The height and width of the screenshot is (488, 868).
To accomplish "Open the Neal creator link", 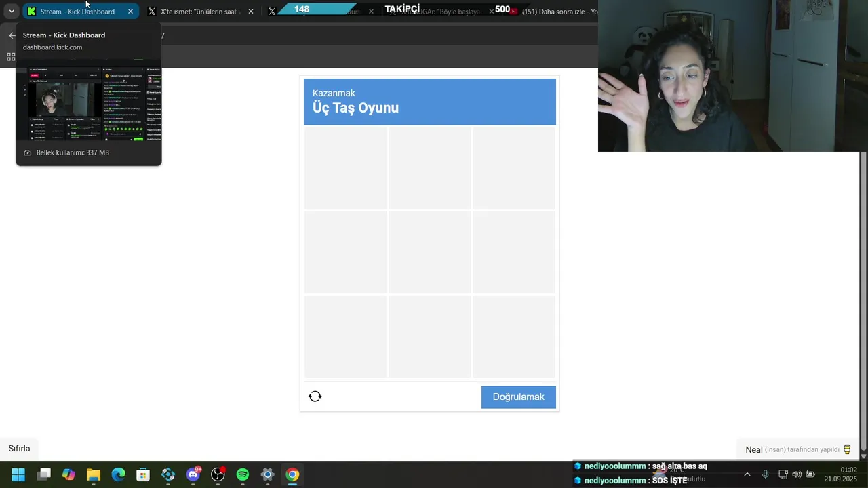I will (754, 449).
